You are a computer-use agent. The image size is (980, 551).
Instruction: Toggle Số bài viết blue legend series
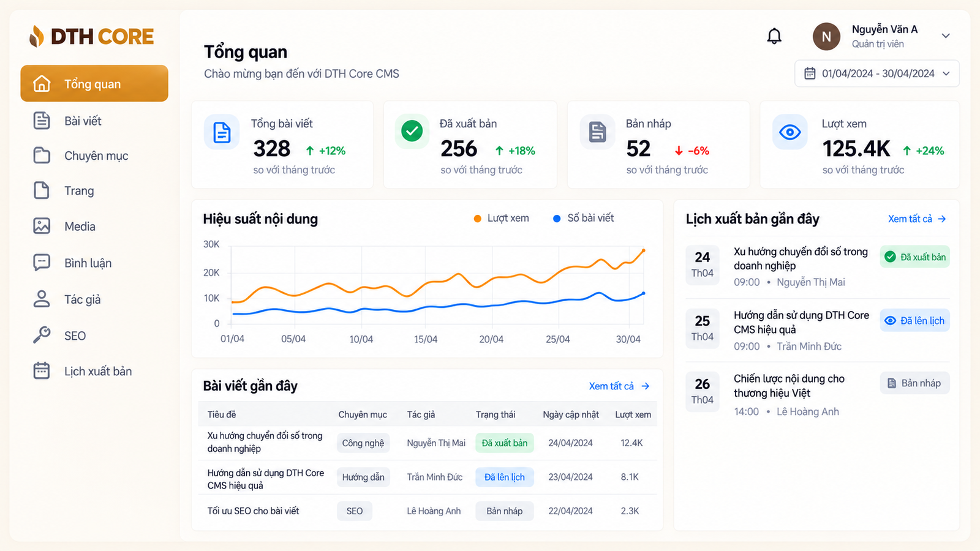(x=583, y=218)
